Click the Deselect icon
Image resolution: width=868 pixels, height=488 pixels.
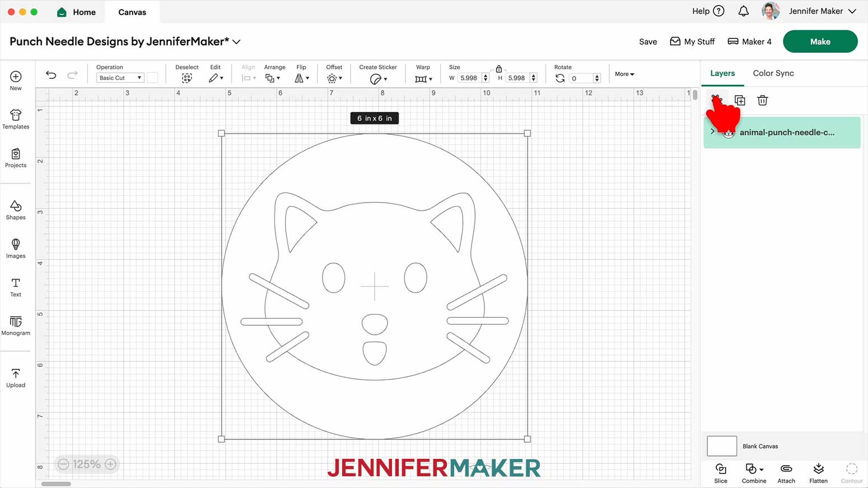187,78
